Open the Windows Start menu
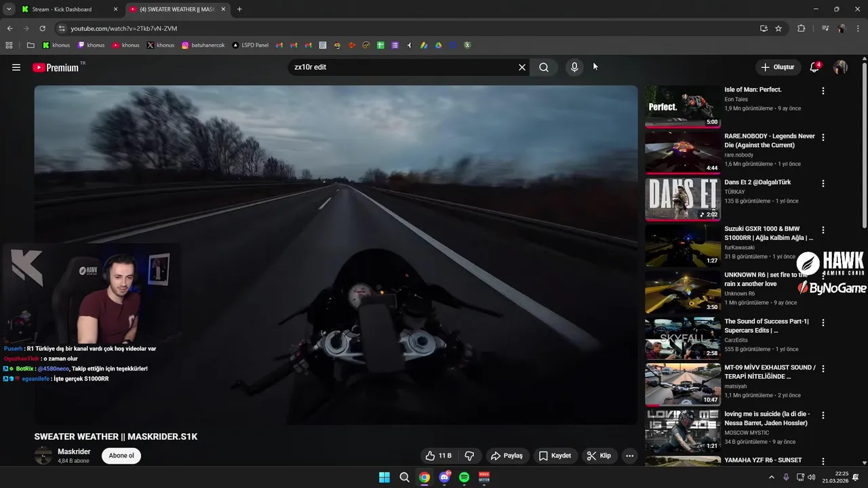This screenshot has width=868, height=488. click(x=384, y=477)
